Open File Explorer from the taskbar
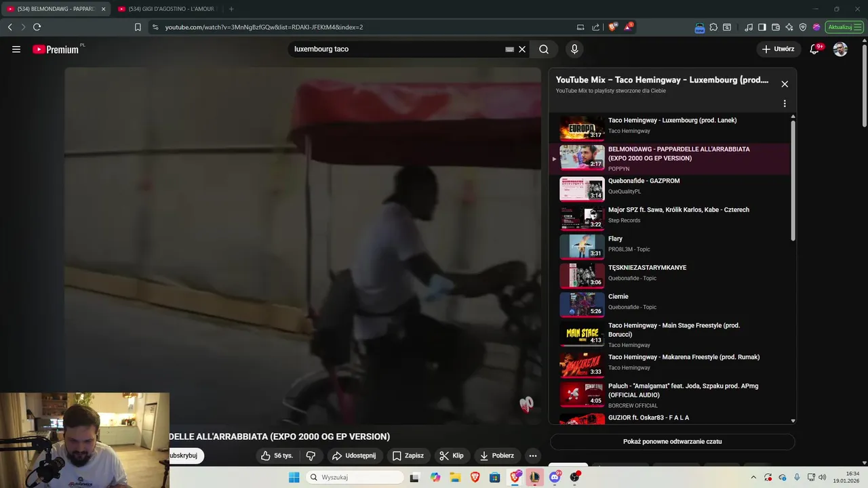 455,477
